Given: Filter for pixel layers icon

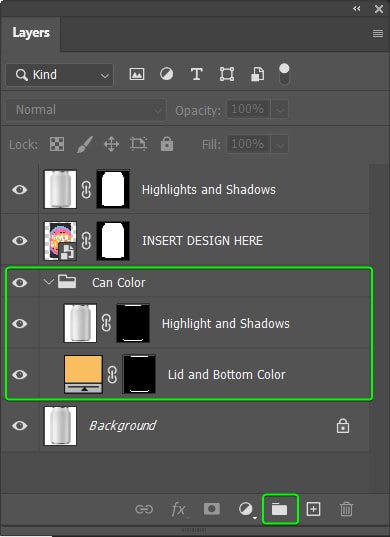Looking at the screenshot, I should (x=137, y=74).
